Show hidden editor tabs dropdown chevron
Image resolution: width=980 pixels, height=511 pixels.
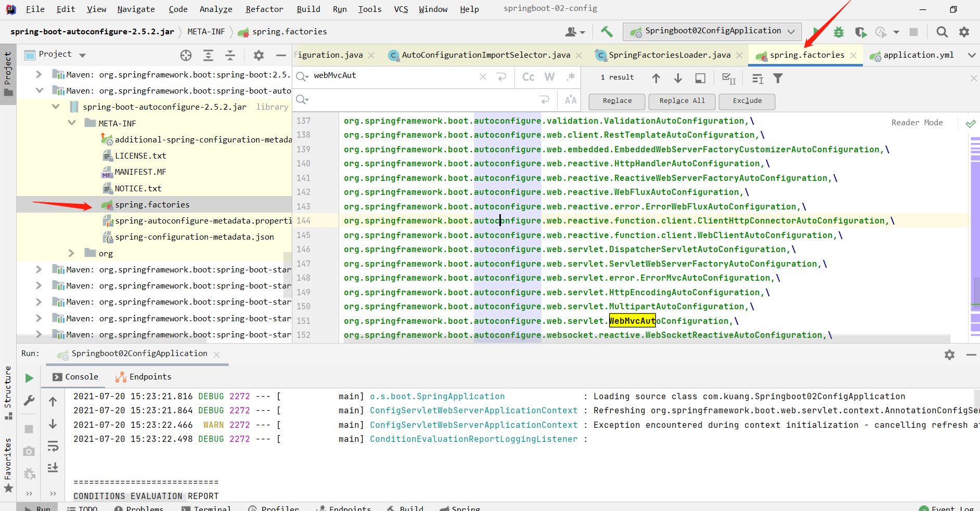pos(971,55)
